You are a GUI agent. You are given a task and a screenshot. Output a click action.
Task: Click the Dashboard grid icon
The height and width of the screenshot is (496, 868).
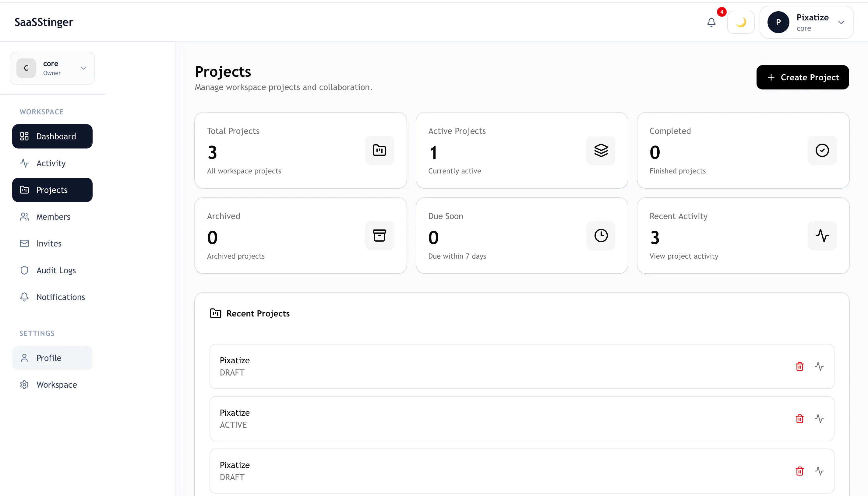24,136
